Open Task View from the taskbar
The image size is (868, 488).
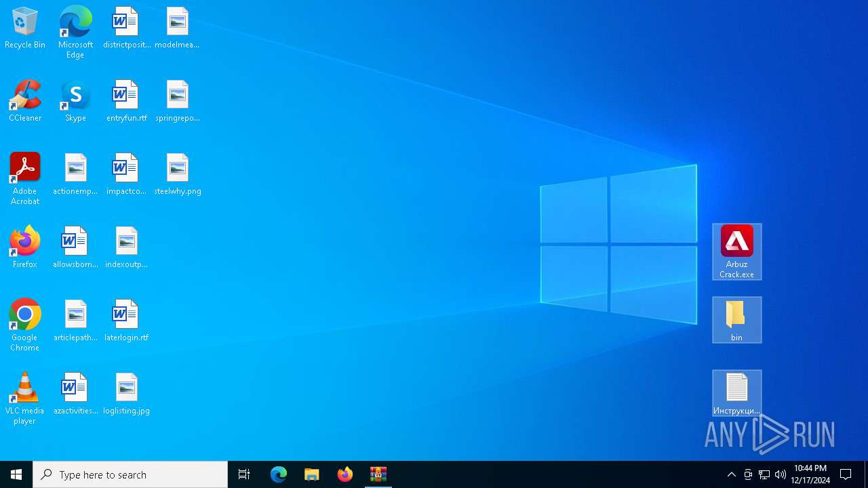click(244, 474)
